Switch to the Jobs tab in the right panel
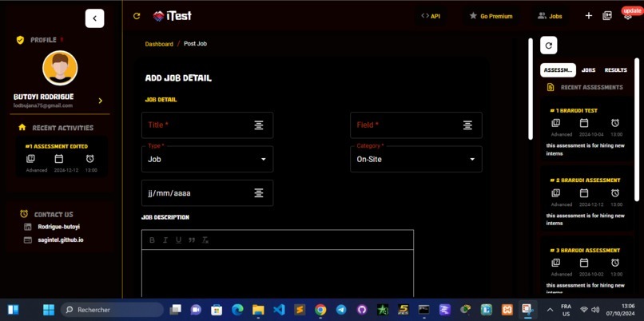This screenshot has height=321, width=644. [x=589, y=70]
